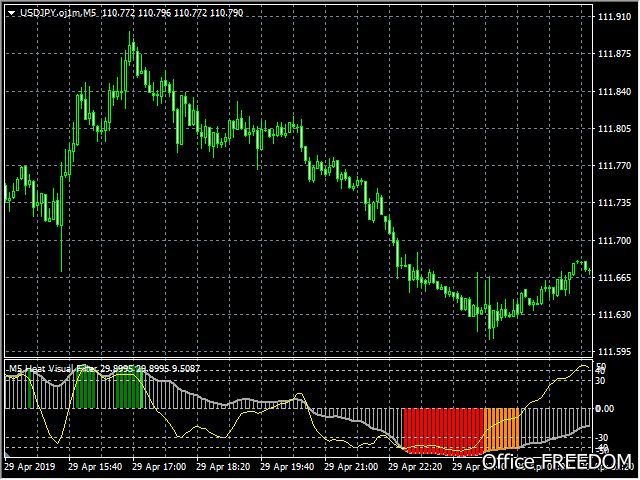Click the 0.00 indicator scale level
Viewport: 640px width, 480px height.
click(604, 409)
